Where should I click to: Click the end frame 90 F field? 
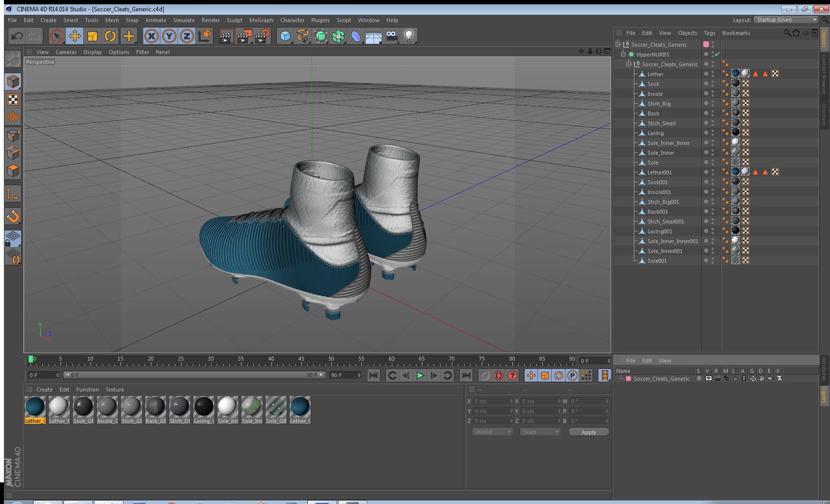(345, 375)
